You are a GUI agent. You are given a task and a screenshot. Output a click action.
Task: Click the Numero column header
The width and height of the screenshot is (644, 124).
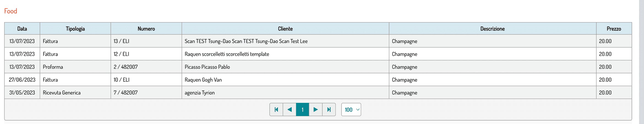[146, 29]
